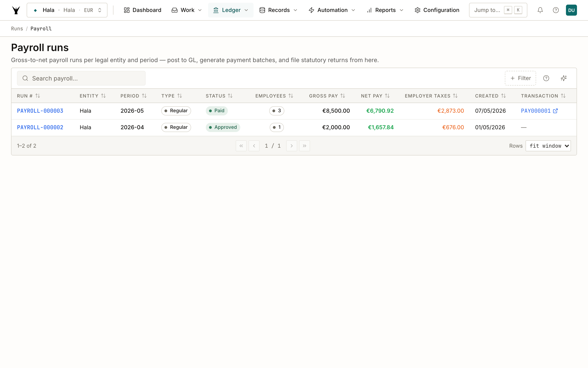Image resolution: width=588 pixels, height=368 pixels.
Task: Open the DU user avatar menu
Action: (x=571, y=10)
